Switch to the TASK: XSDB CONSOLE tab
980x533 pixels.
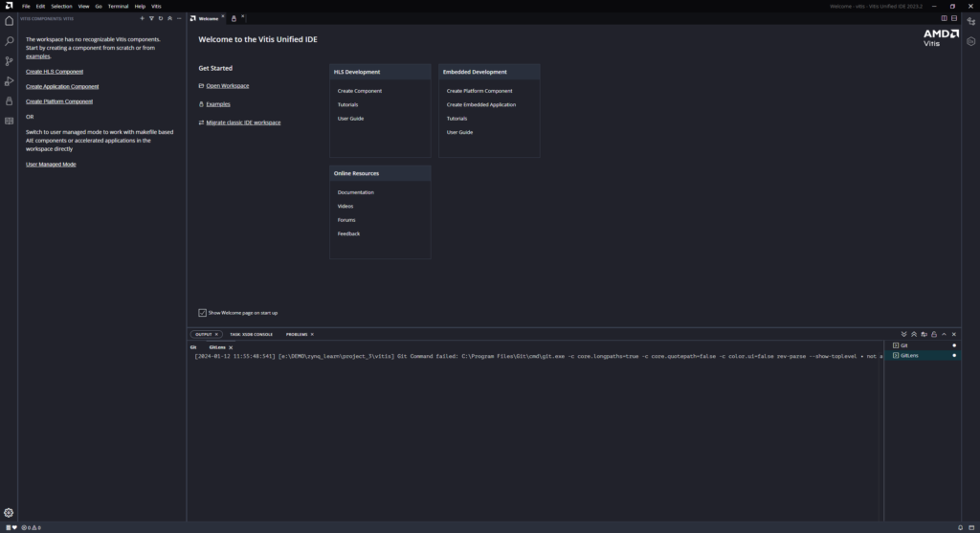(252, 334)
